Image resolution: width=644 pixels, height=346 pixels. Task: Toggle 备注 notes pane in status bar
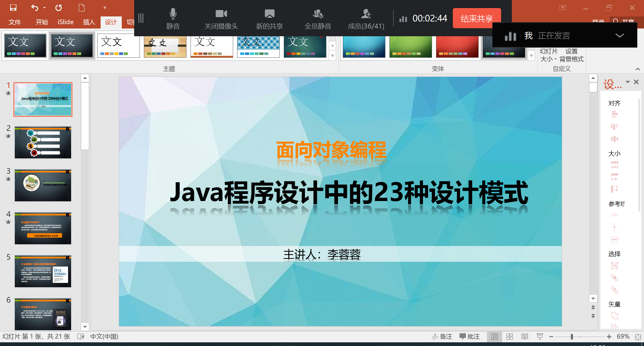coord(442,337)
